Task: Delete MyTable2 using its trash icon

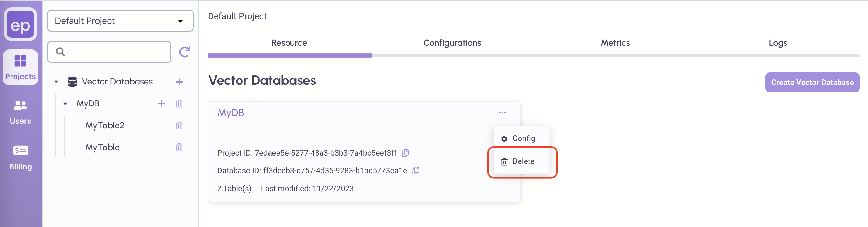Action: (x=179, y=126)
